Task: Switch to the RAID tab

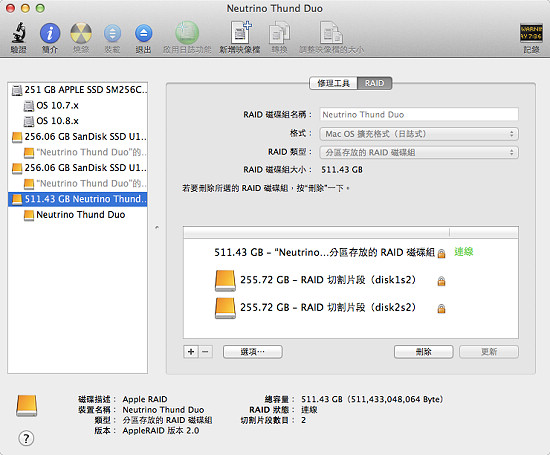Action: pyautogui.click(x=374, y=83)
